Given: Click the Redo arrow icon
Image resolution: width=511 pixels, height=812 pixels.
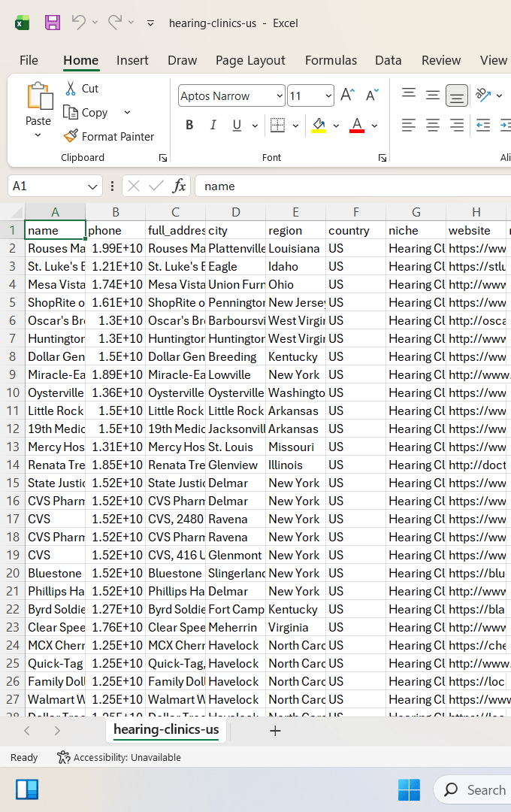Looking at the screenshot, I should (115, 23).
